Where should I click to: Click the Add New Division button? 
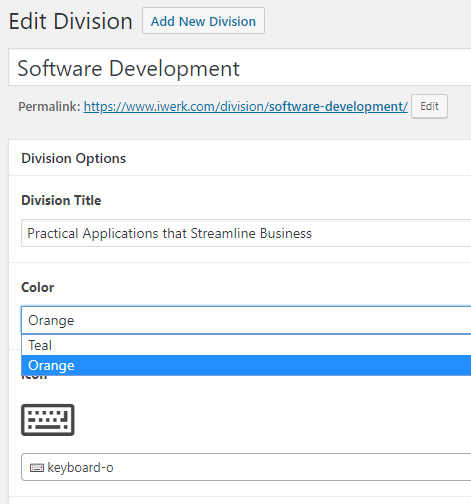coord(203,21)
